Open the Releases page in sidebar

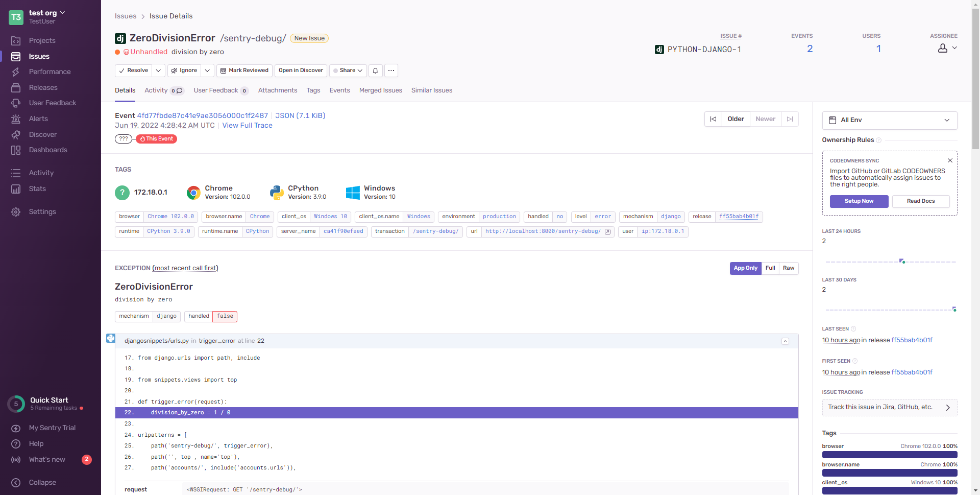click(x=43, y=87)
